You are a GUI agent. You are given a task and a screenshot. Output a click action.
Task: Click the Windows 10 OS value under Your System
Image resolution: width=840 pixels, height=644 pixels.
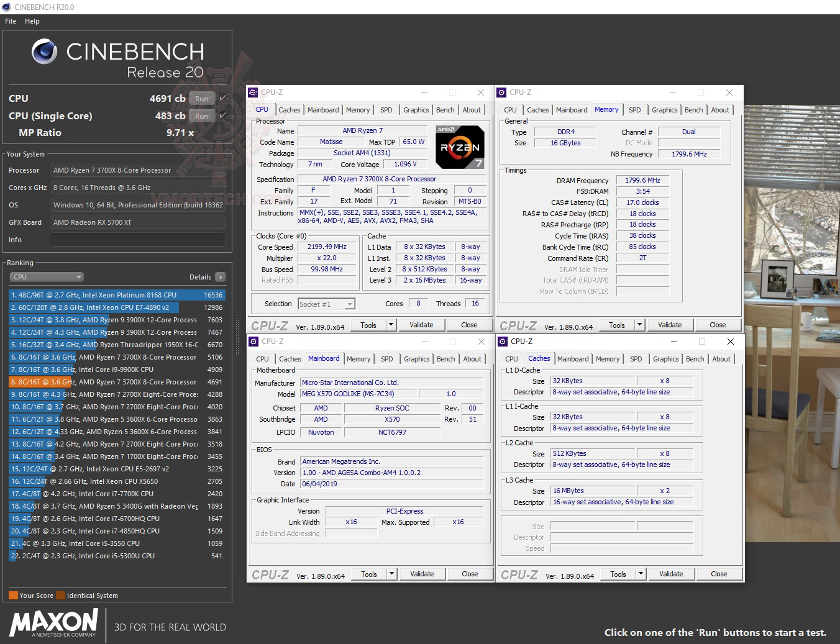click(138, 205)
